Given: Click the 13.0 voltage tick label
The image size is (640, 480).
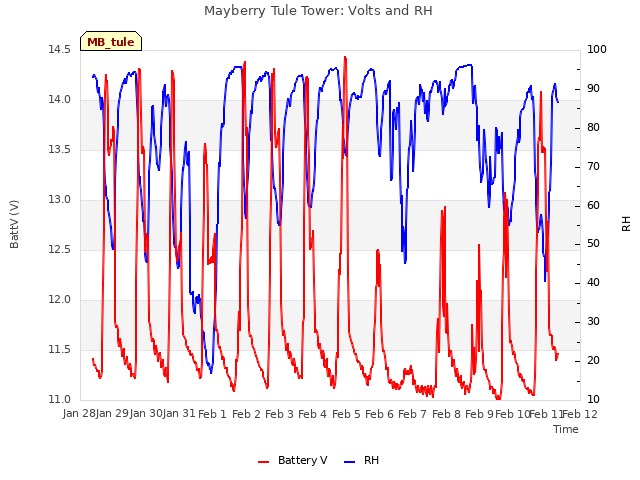Looking at the screenshot, I should click(x=60, y=200).
